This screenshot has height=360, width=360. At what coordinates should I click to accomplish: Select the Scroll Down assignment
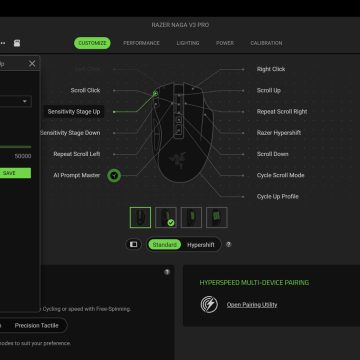pyautogui.click(x=272, y=154)
